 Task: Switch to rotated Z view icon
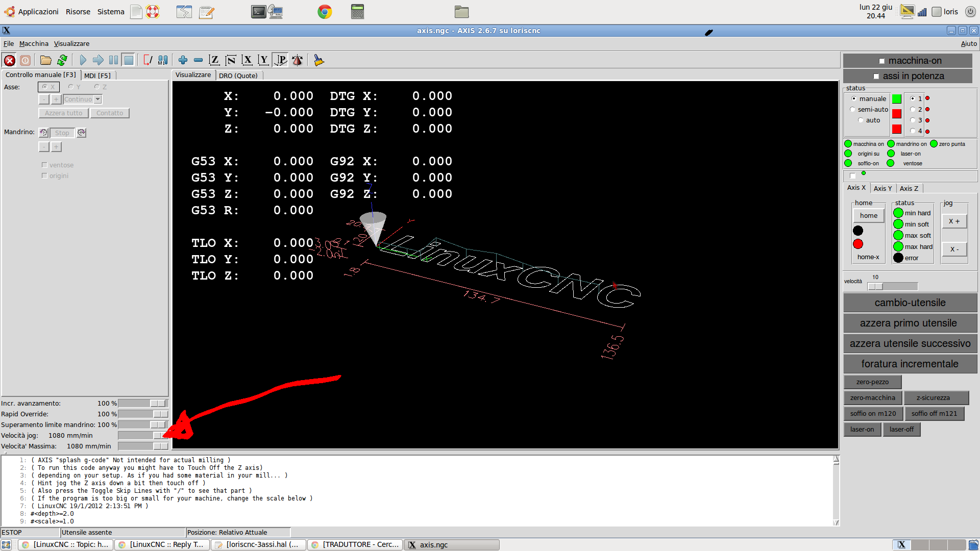[x=231, y=61]
